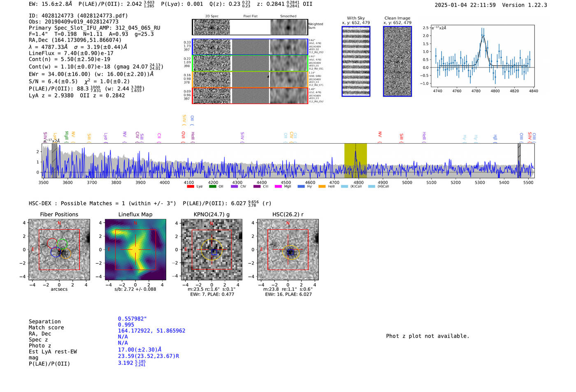The width and height of the screenshot is (576, 392).
Task: Click the orange fiber circle in Fiber Positions
Action: click(66, 253)
